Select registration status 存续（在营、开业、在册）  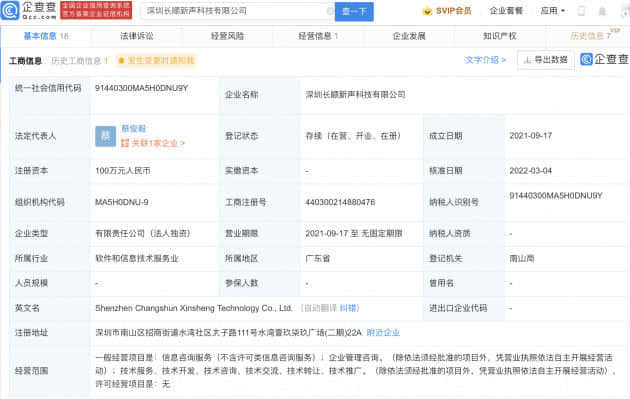353,136
